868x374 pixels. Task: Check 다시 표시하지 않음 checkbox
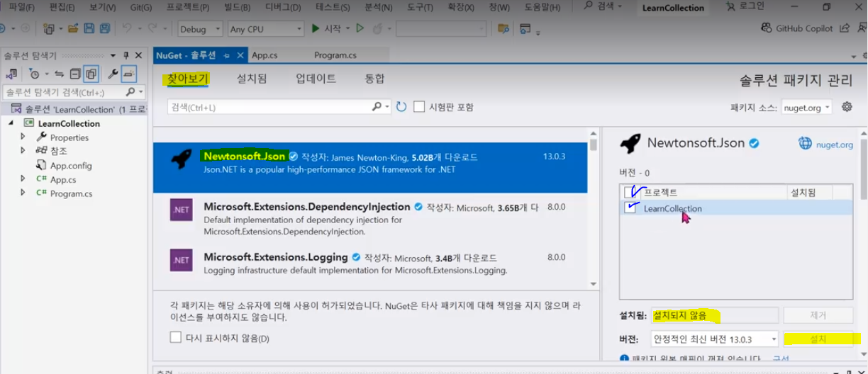176,338
